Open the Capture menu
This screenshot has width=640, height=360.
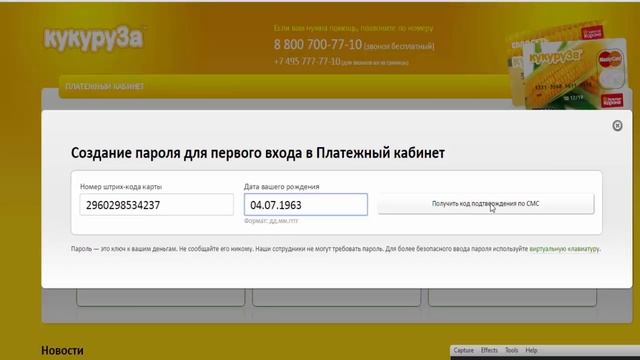tap(464, 350)
